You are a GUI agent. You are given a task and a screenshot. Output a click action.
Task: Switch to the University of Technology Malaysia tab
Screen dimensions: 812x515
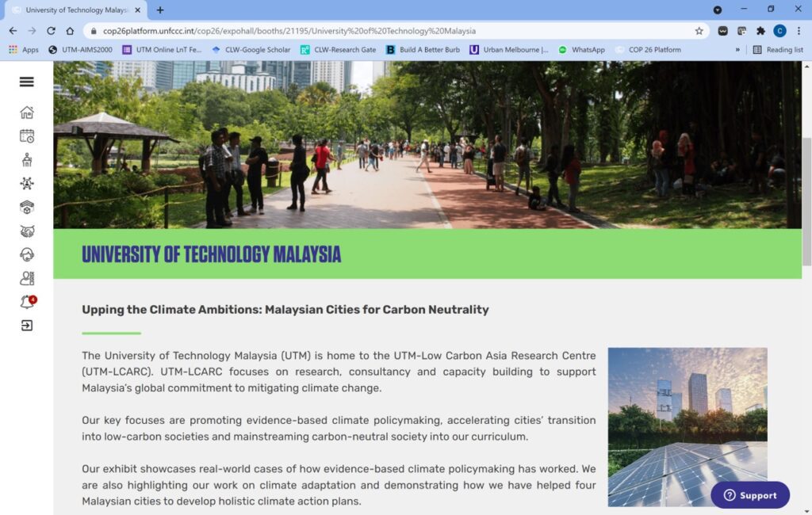tap(77, 10)
